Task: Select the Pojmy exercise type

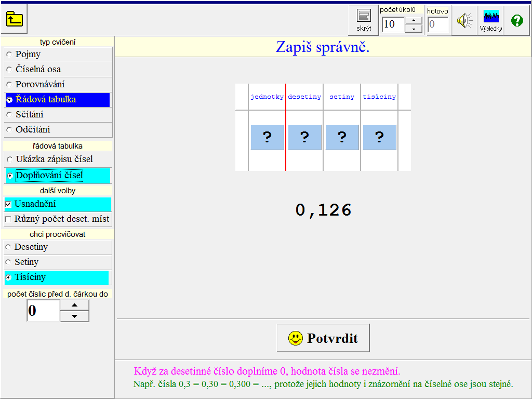Action: pos(58,54)
